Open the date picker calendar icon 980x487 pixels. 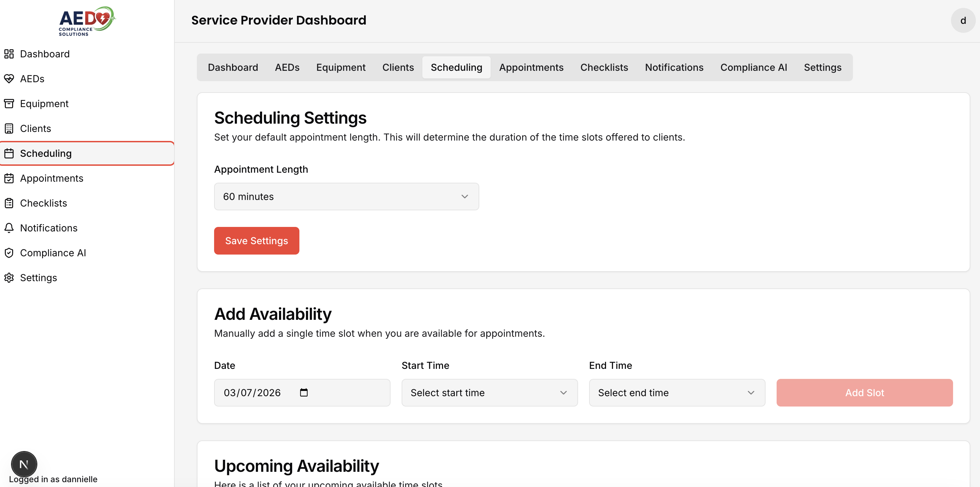click(304, 393)
